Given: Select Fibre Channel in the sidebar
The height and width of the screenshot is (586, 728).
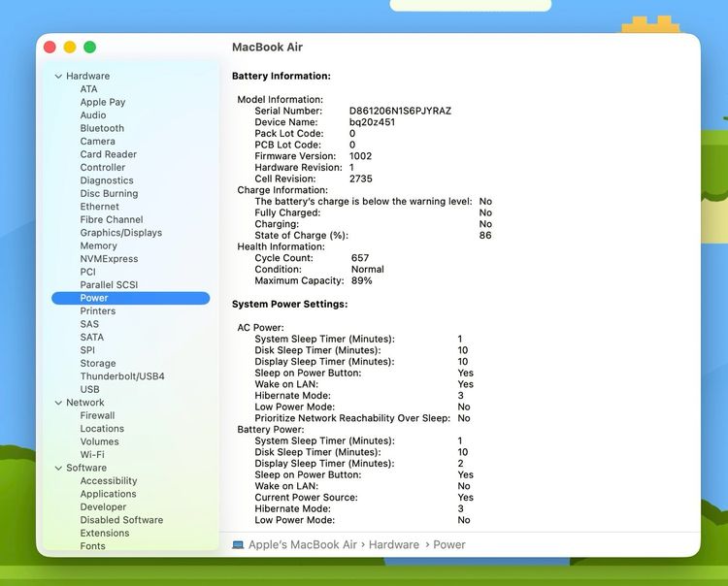Looking at the screenshot, I should (x=112, y=219).
